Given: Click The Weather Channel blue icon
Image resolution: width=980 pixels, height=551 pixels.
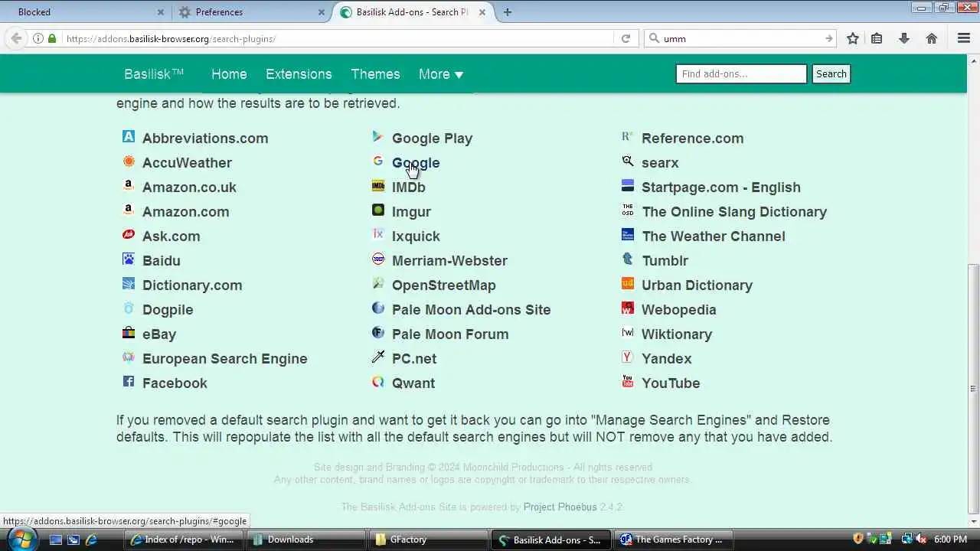Looking at the screenshot, I should [628, 235].
